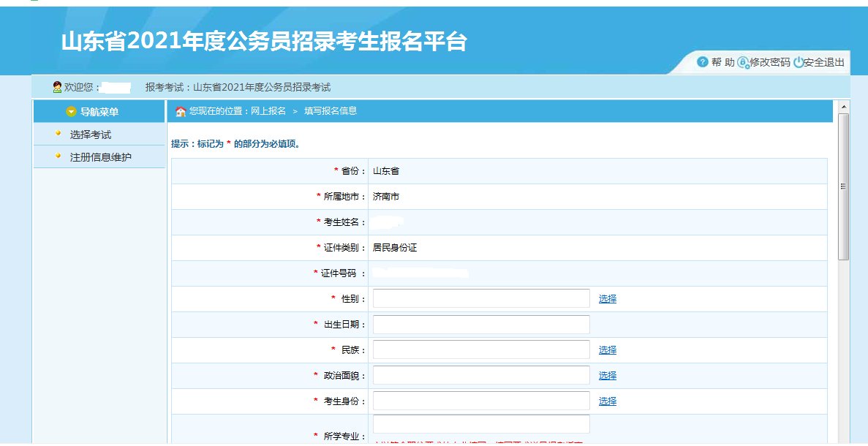Click the lock icon beside 修改密码
Viewport: 868px width, 446px height.
(x=743, y=62)
